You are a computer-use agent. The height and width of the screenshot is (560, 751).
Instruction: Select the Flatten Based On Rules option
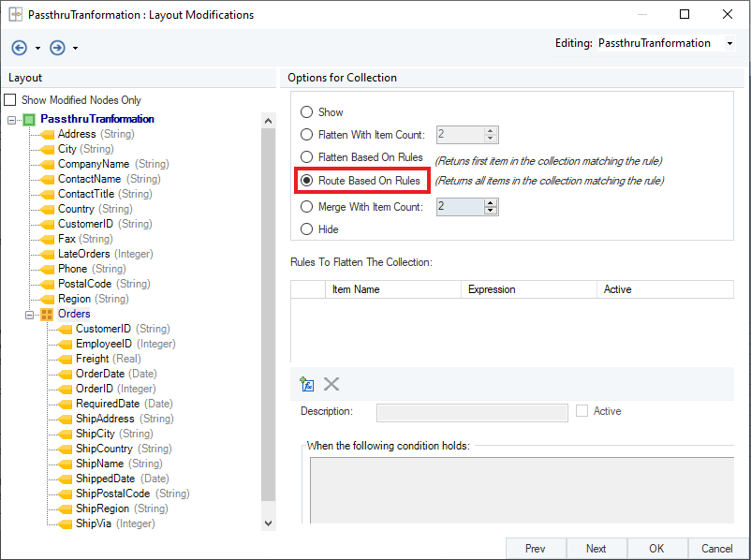(x=306, y=157)
